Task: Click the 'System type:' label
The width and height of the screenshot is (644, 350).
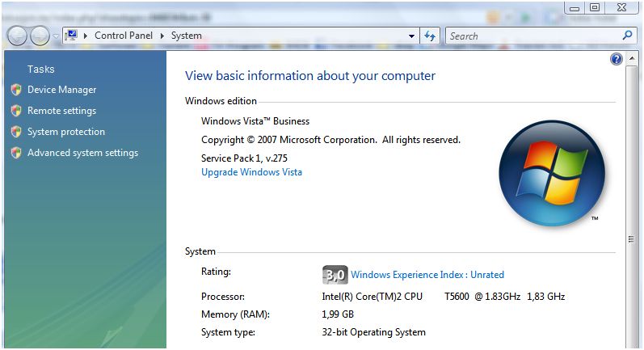Action: [228, 332]
